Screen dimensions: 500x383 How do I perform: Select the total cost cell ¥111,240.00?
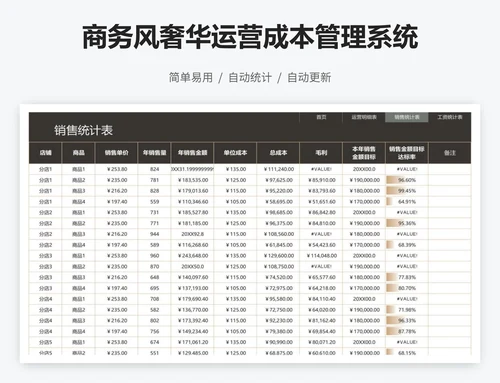click(278, 169)
